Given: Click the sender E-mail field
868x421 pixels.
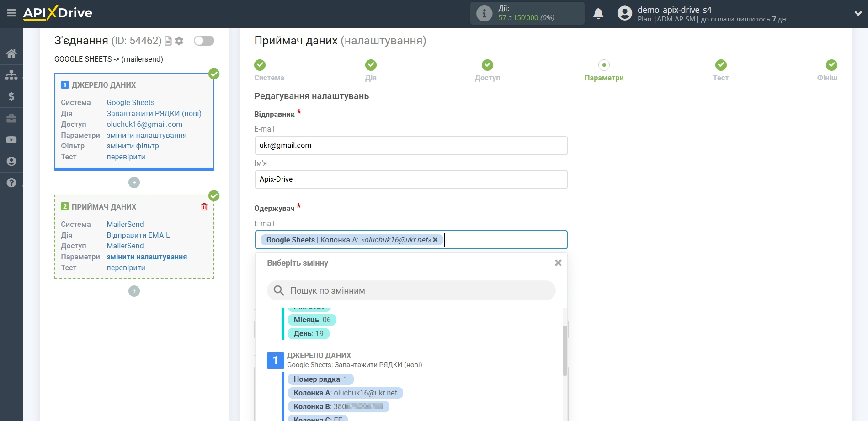Looking at the screenshot, I should [x=411, y=146].
